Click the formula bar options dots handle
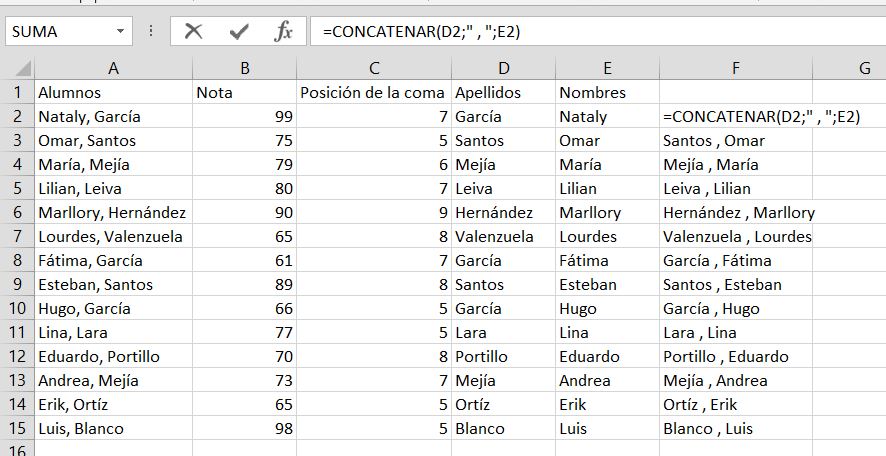 151,31
